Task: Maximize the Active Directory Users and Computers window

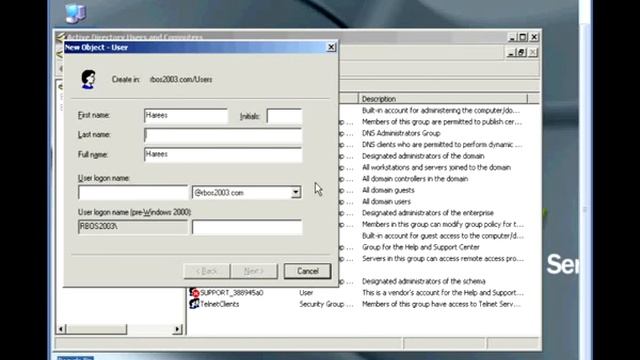Action: click(523, 37)
